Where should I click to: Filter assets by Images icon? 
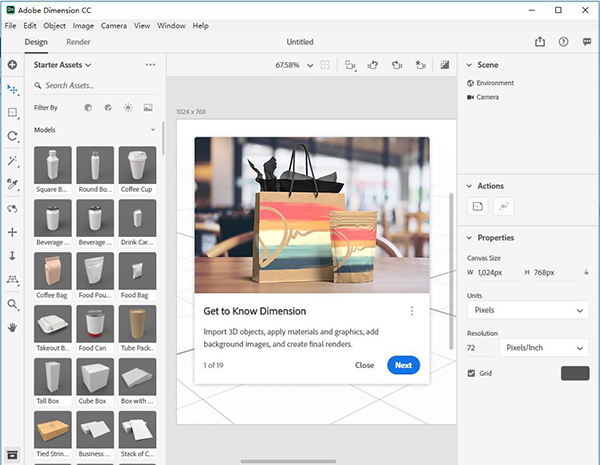coord(148,107)
